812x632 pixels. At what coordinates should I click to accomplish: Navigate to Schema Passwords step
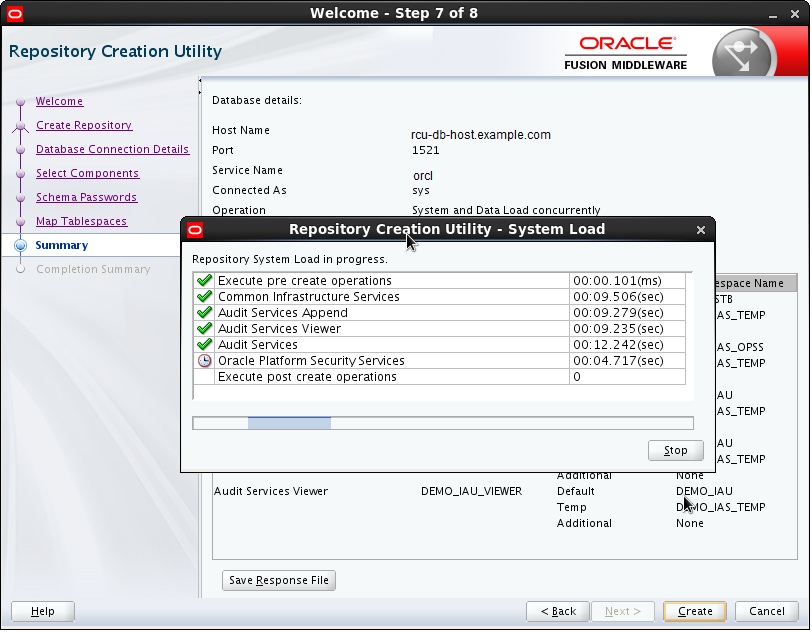pyautogui.click(x=86, y=197)
